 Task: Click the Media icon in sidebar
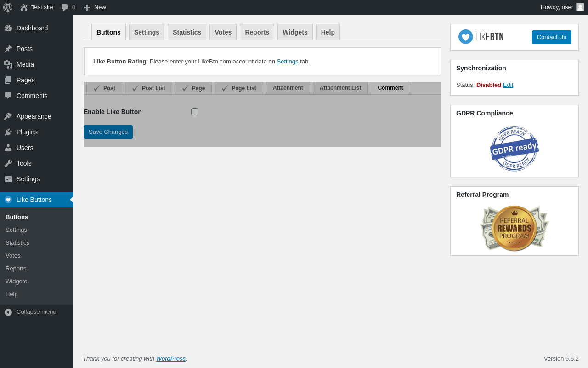pos(8,64)
